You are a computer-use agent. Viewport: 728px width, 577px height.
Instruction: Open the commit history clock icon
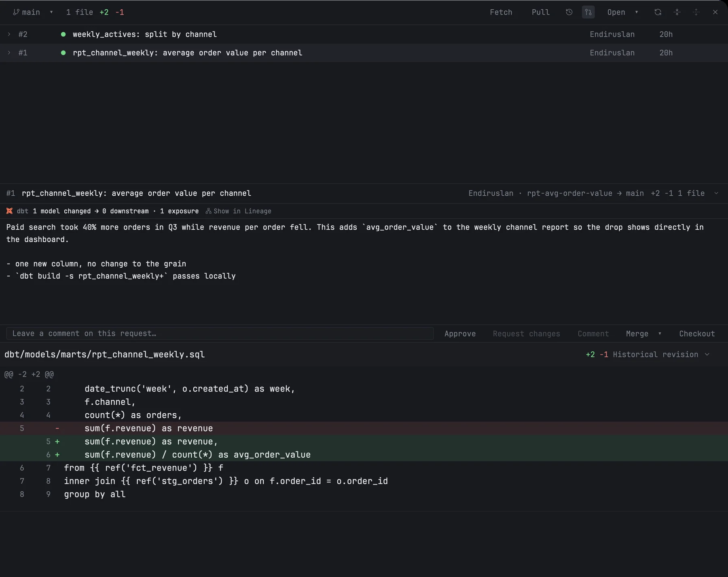(x=569, y=12)
